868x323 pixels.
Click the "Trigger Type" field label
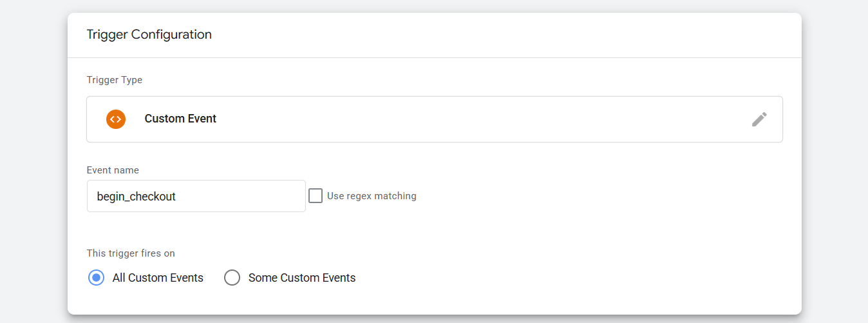tap(115, 80)
